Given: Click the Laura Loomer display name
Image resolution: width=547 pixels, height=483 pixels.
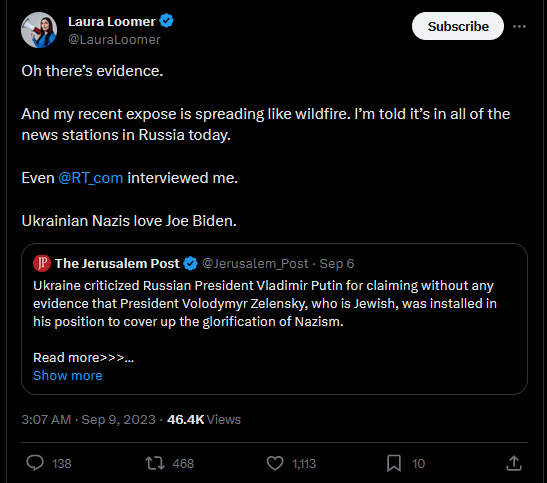Looking at the screenshot, I should point(112,21).
